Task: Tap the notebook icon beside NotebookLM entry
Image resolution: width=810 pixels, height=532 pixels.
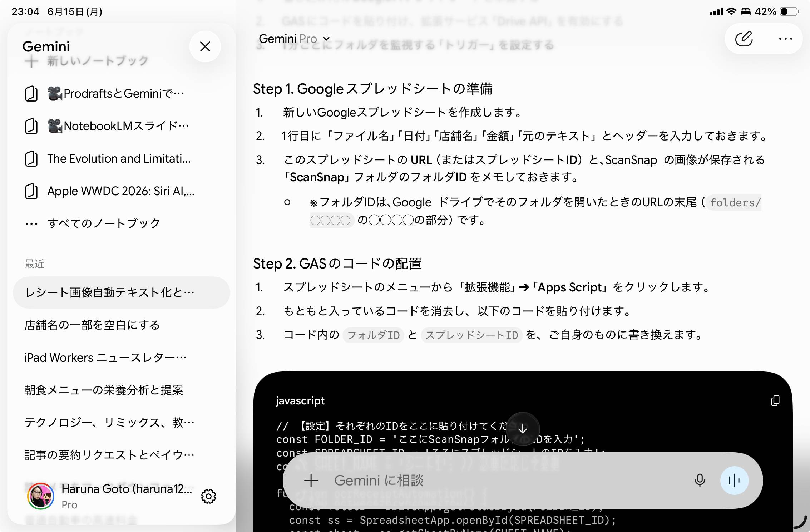Action: (x=31, y=126)
